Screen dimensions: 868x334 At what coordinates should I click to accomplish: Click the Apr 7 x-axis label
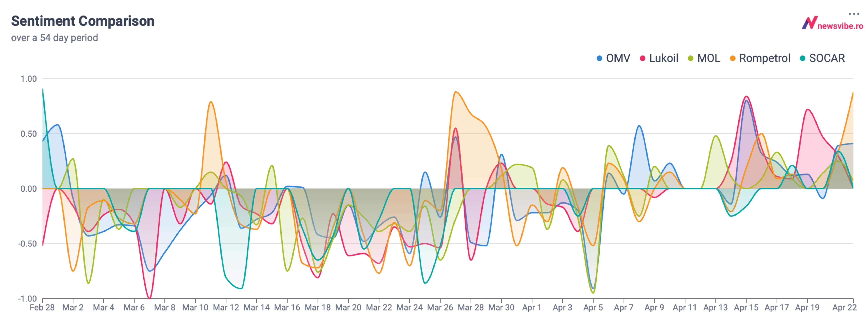click(x=624, y=308)
